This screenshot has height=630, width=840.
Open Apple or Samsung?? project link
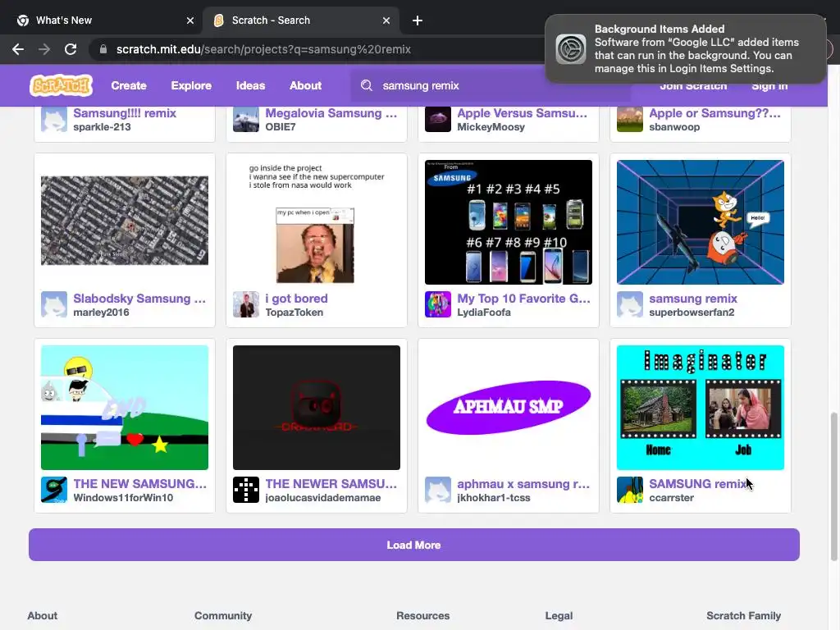714,113
